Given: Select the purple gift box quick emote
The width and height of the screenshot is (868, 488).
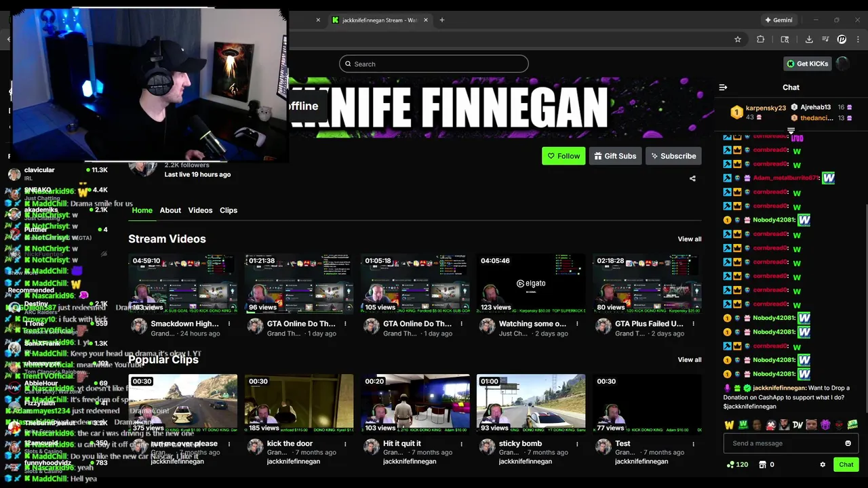Looking at the screenshot, I should pos(825,425).
